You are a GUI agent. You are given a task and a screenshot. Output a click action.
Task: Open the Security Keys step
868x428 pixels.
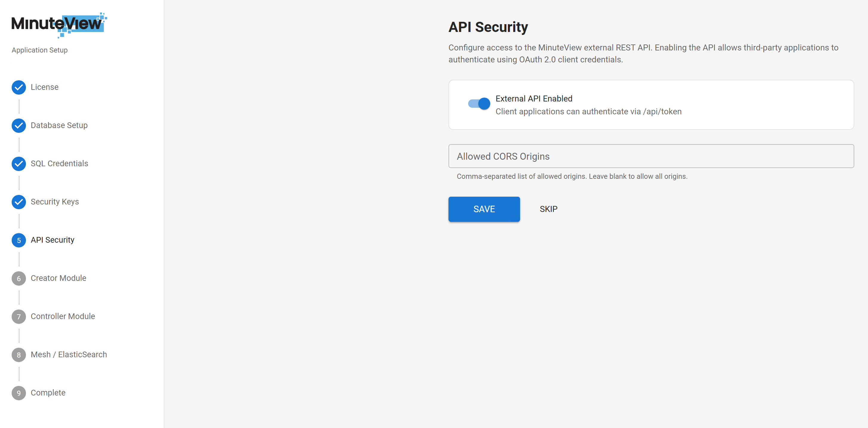click(x=55, y=202)
